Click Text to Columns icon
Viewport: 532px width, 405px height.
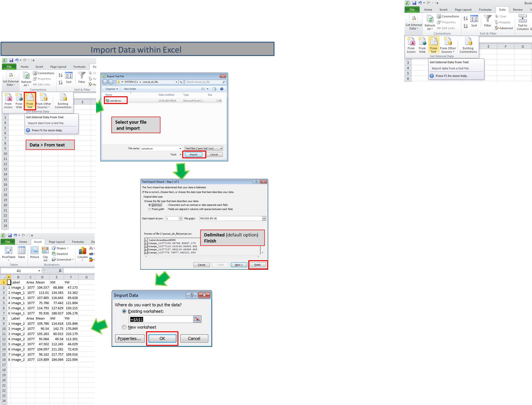(522, 19)
